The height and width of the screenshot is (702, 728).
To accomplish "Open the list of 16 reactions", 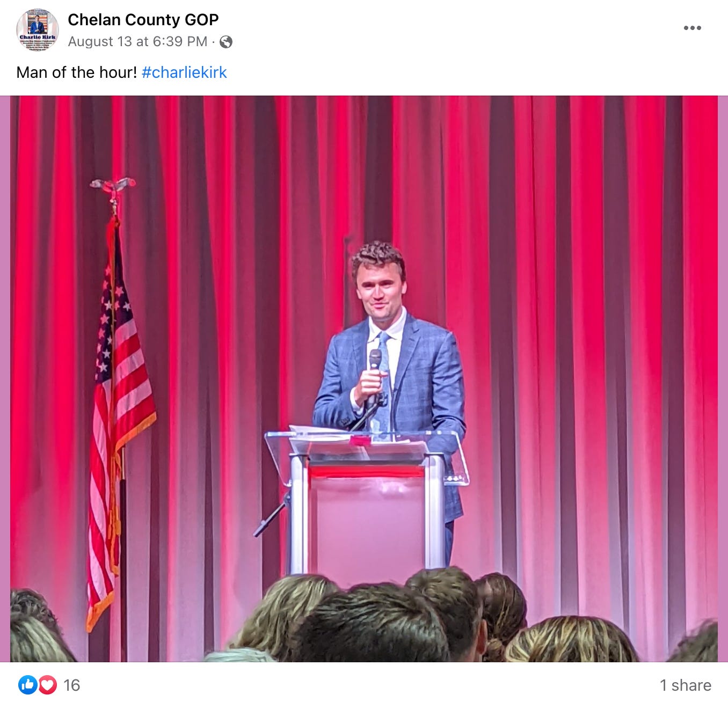I will 71,685.
